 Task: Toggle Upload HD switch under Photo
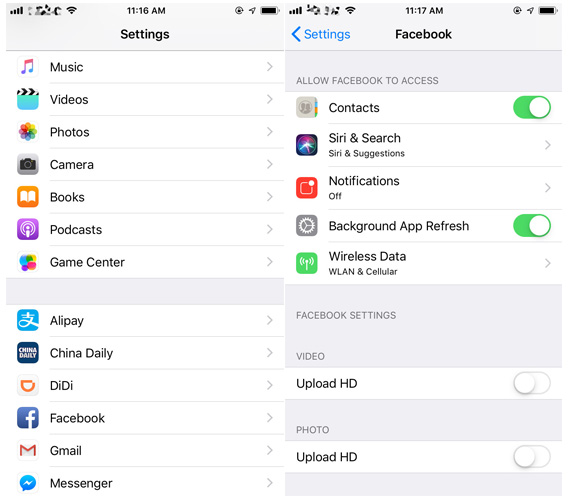click(531, 456)
